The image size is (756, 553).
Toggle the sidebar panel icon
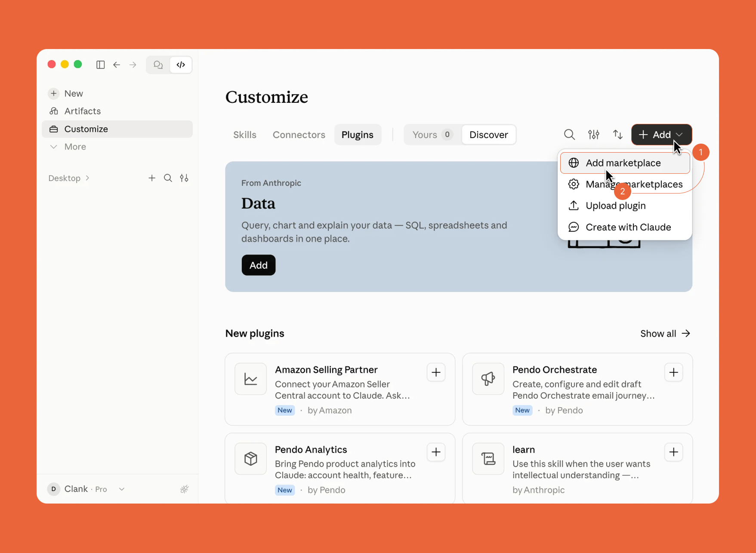pos(100,65)
